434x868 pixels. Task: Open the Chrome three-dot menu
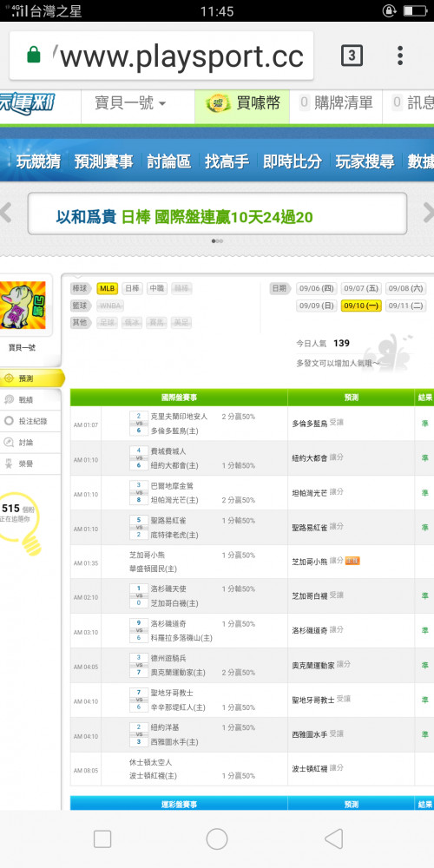pyautogui.click(x=399, y=56)
